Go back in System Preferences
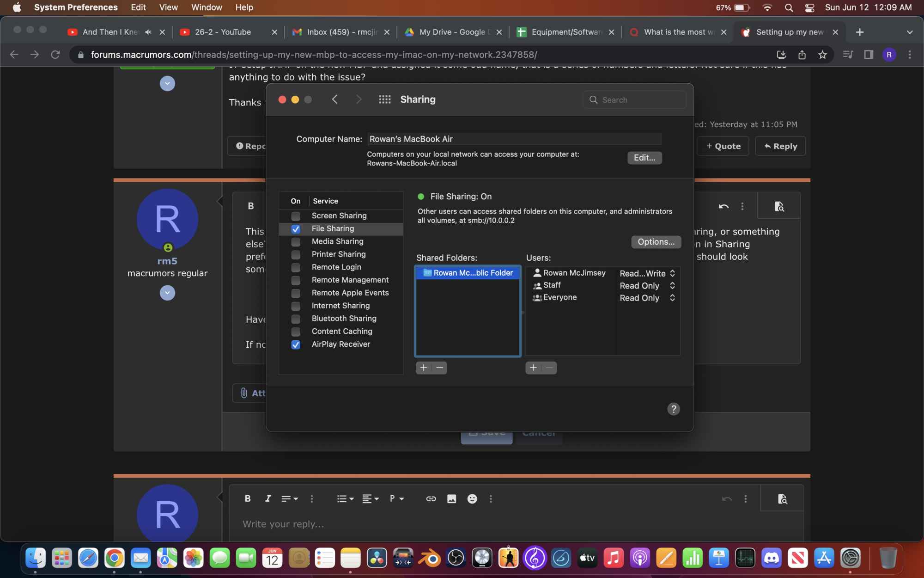Viewport: 924px width, 578px height. click(335, 99)
